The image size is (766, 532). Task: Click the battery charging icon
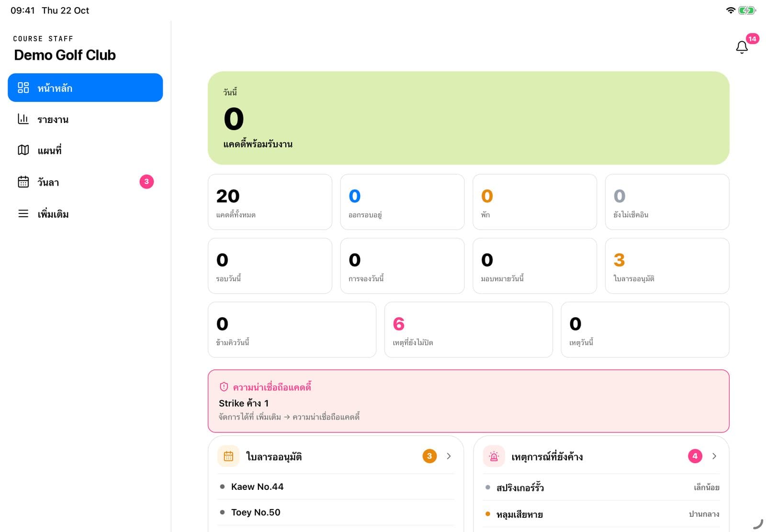tap(747, 10)
